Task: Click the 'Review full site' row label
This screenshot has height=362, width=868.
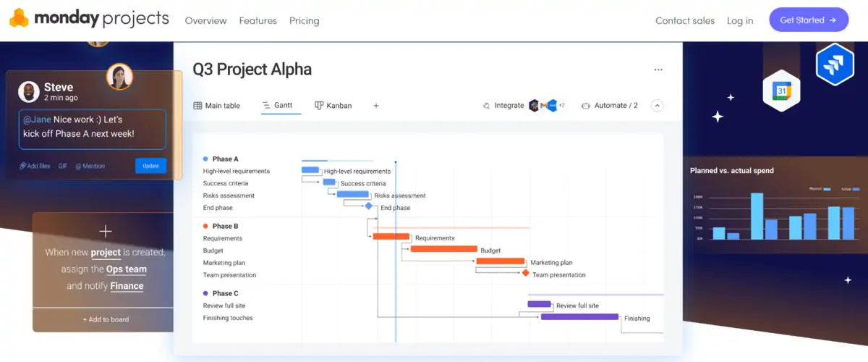Action: click(224, 306)
